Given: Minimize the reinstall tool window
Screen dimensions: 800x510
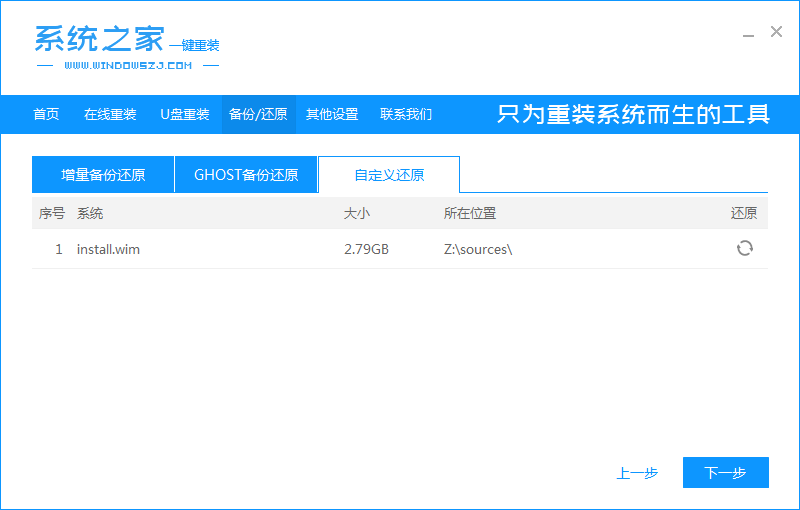Looking at the screenshot, I should [x=749, y=33].
